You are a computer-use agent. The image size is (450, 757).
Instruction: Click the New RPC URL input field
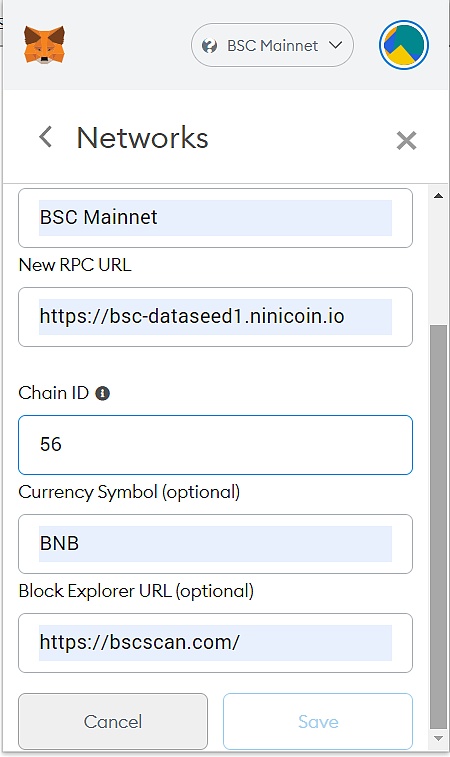(215, 317)
